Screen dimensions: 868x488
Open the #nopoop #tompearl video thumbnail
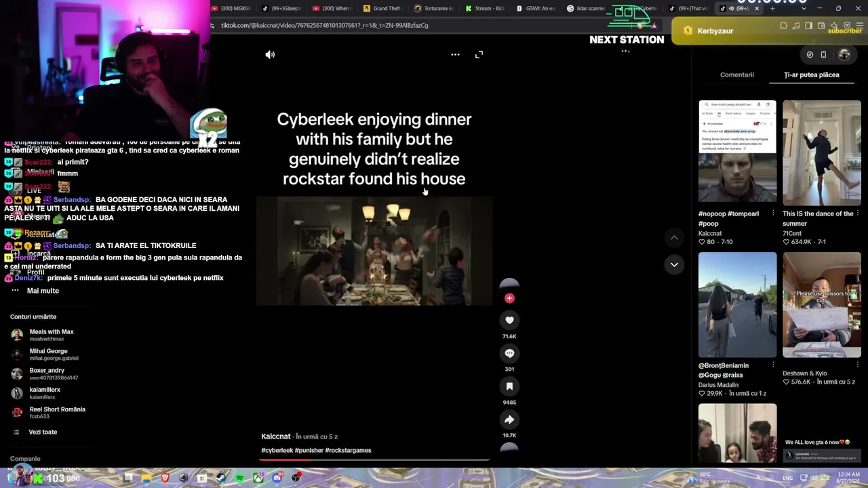737,151
